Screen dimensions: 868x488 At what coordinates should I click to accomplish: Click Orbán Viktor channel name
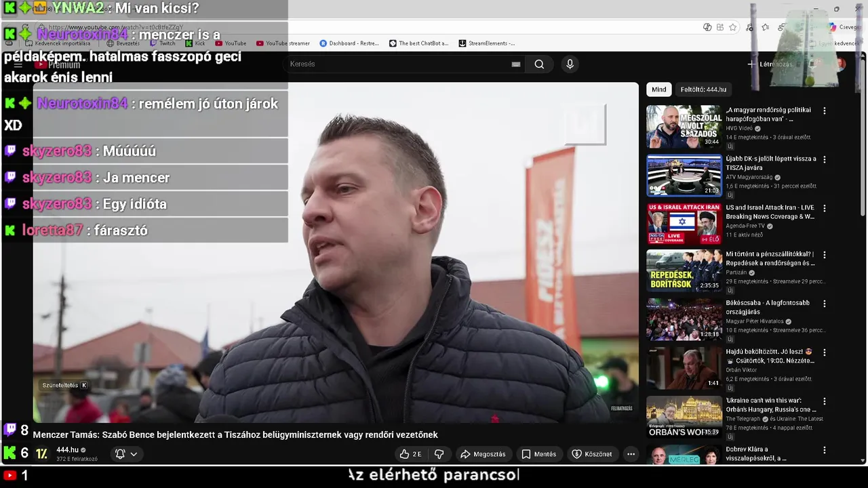click(740, 370)
